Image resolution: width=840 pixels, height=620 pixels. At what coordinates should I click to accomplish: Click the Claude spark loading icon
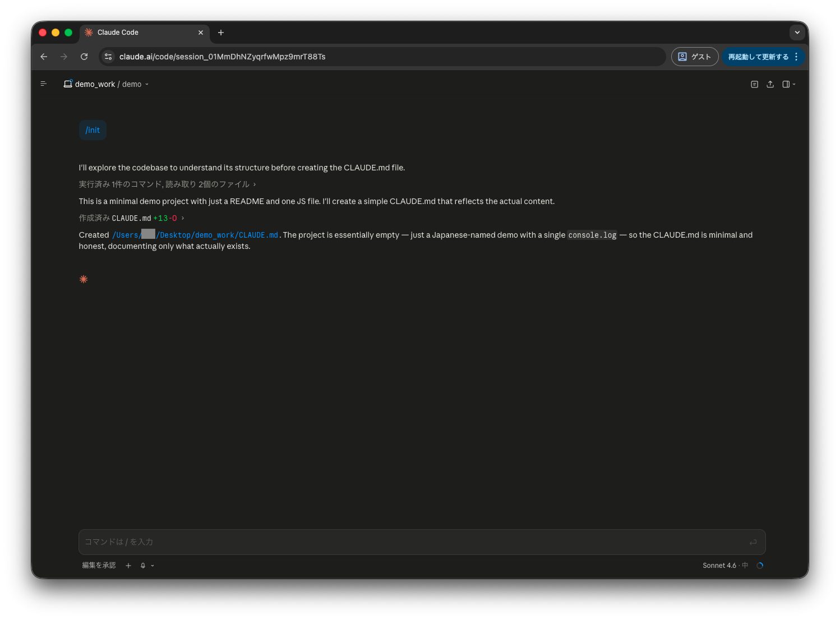pyautogui.click(x=84, y=279)
